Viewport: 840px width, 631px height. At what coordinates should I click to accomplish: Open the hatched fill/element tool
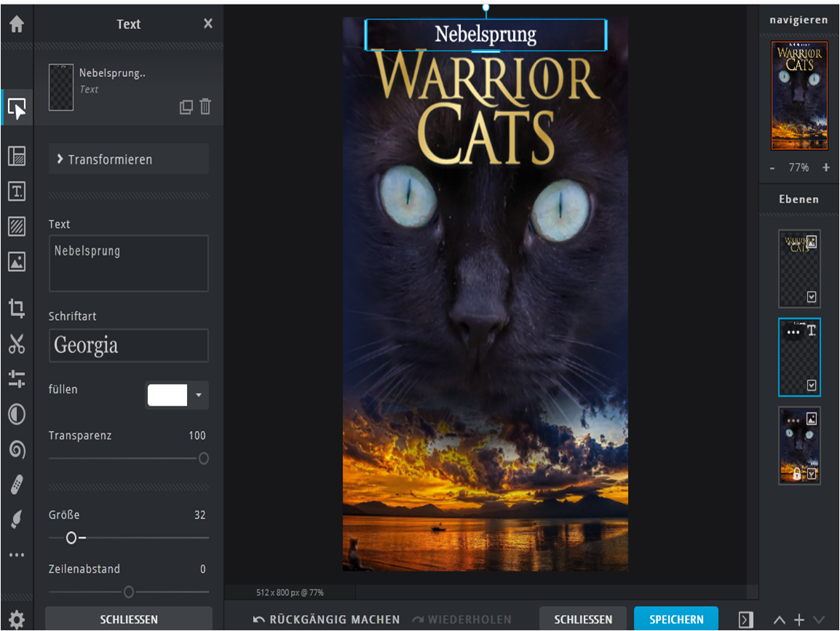(x=17, y=226)
